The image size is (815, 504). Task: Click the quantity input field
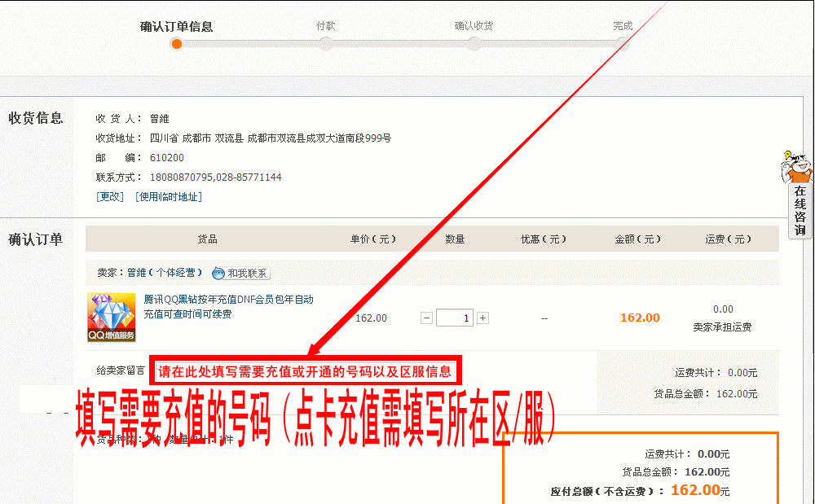pos(454,318)
